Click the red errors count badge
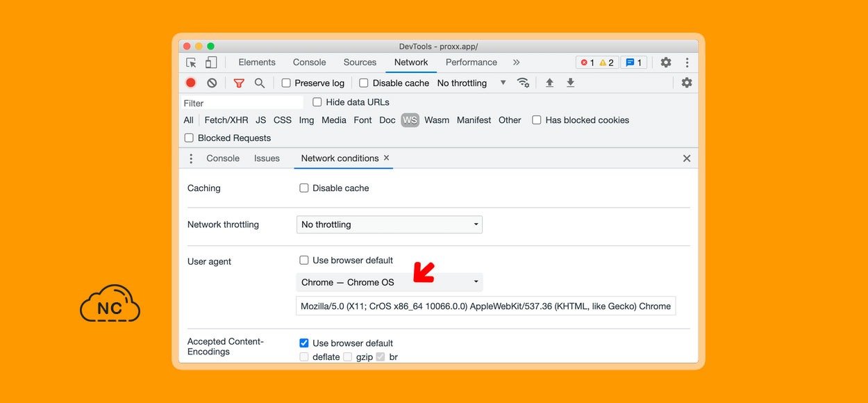Screen dimensions: 868x403 click(x=587, y=63)
